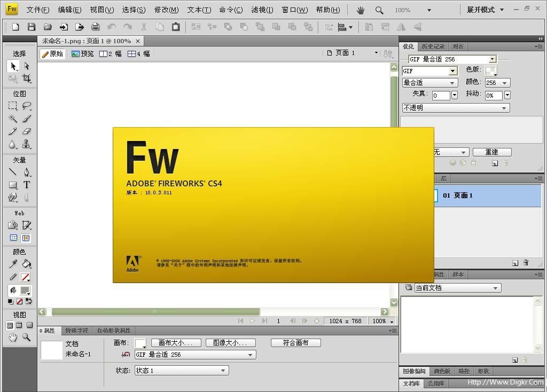The image size is (547, 392).
Task: Open the 文件(F) menu
Action: [x=38, y=10]
